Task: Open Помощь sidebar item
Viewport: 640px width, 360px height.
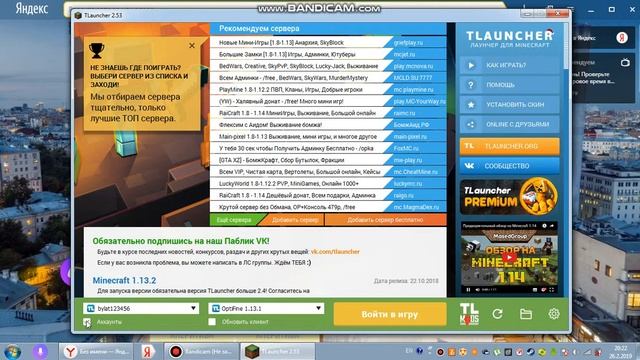Action: coord(509,85)
